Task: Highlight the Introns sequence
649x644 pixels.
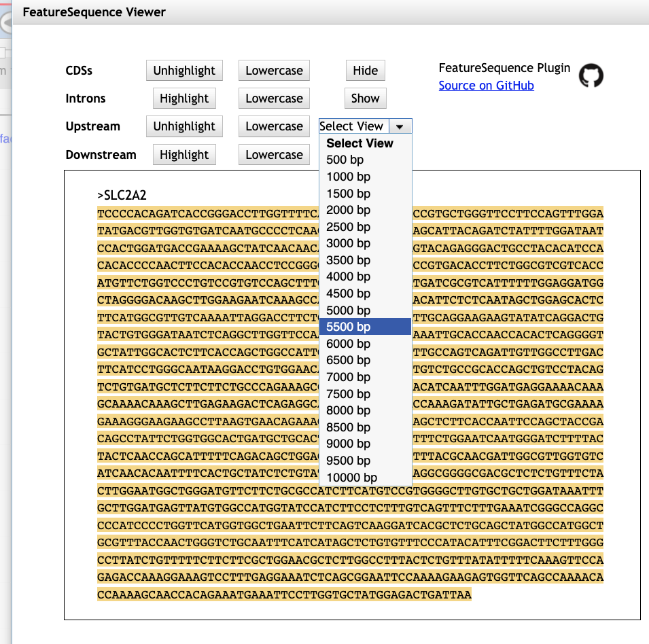Action: coord(184,99)
